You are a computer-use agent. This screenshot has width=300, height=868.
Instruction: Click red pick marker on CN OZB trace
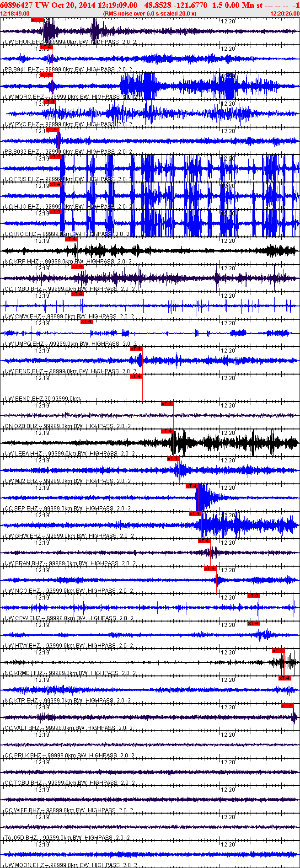[x=167, y=404]
